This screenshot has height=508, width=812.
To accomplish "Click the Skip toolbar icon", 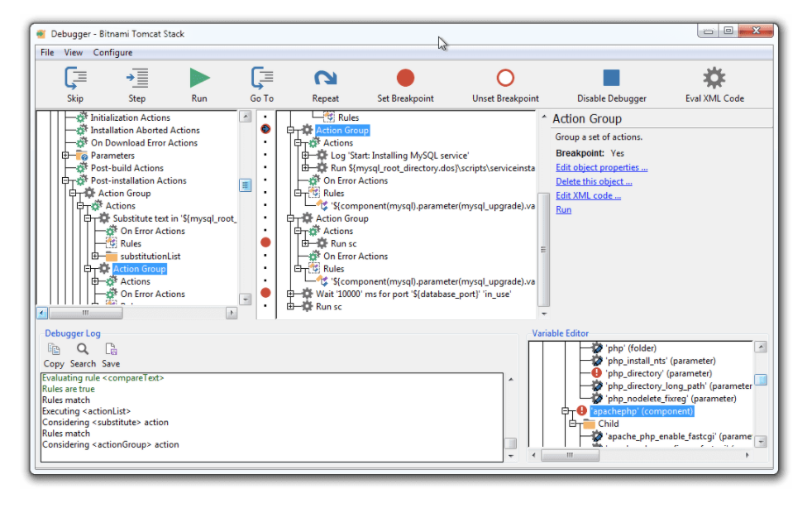I will [75, 79].
